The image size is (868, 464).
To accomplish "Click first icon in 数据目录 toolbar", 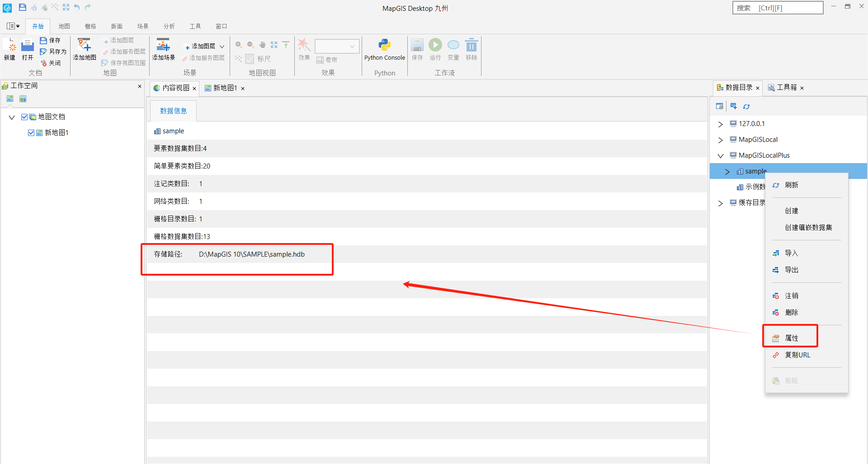I will pyautogui.click(x=719, y=107).
